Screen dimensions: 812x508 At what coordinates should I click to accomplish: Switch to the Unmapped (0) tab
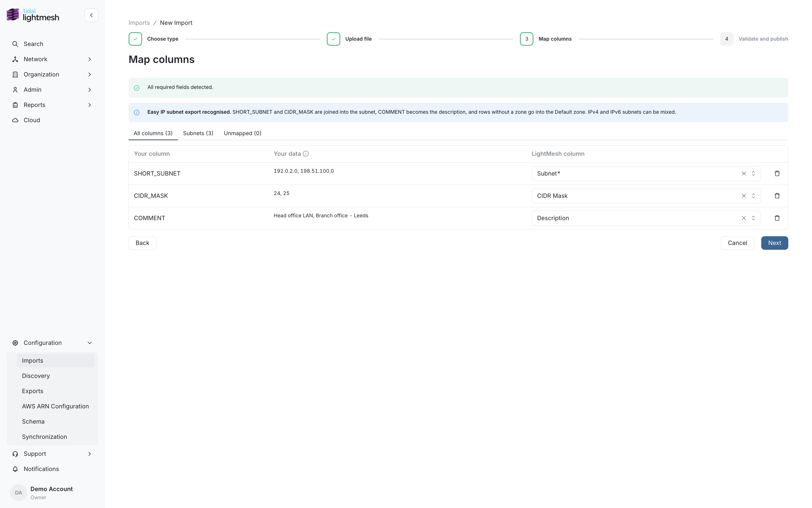242,133
